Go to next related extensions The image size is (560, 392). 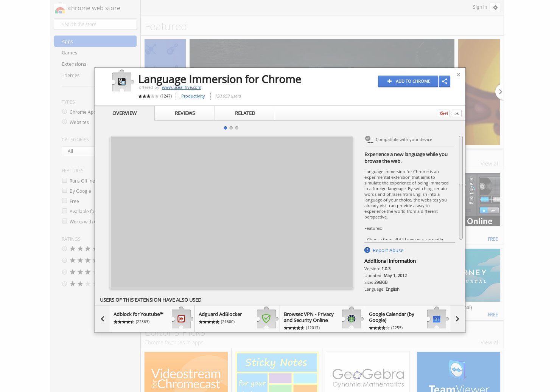tap(457, 319)
